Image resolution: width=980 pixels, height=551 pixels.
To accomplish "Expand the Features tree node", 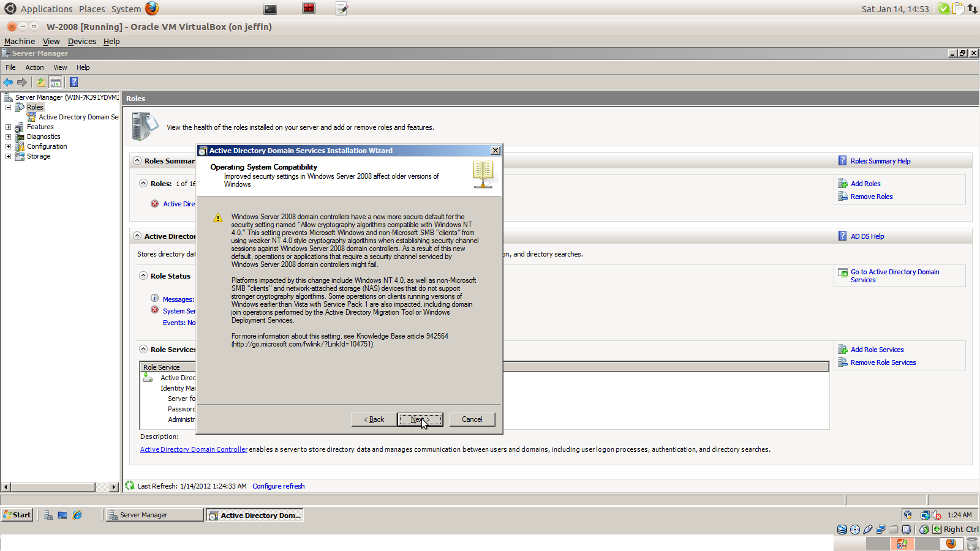I will 9,127.
